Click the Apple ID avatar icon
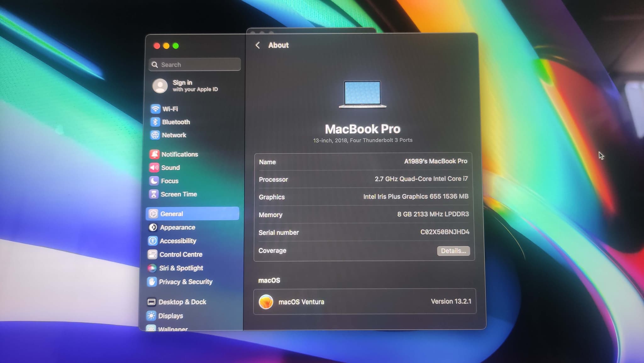Viewport: 644px width, 363px height. pyautogui.click(x=160, y=86)
